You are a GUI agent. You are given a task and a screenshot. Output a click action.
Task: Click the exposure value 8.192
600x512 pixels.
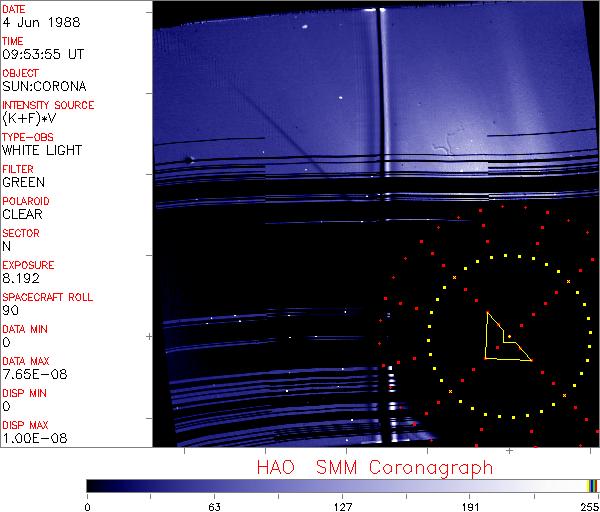click(20, 278)
